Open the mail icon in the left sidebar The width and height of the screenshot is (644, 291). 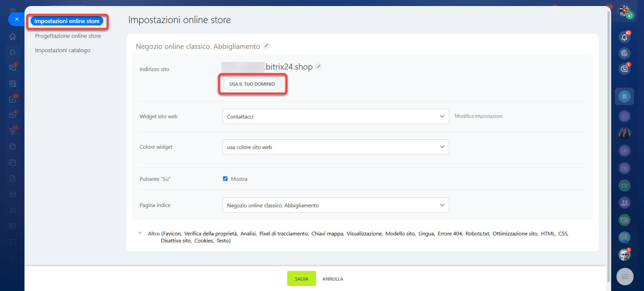tap(13, 115)
